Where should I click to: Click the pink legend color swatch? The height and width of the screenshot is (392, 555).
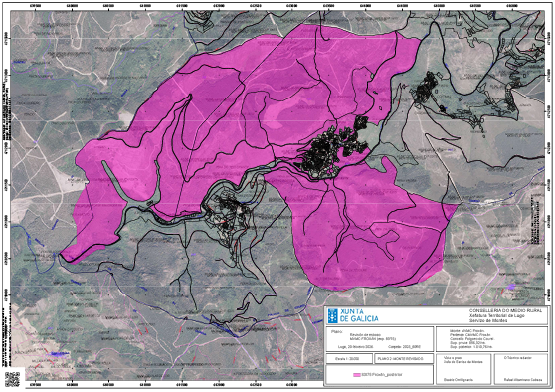[357, 375]
